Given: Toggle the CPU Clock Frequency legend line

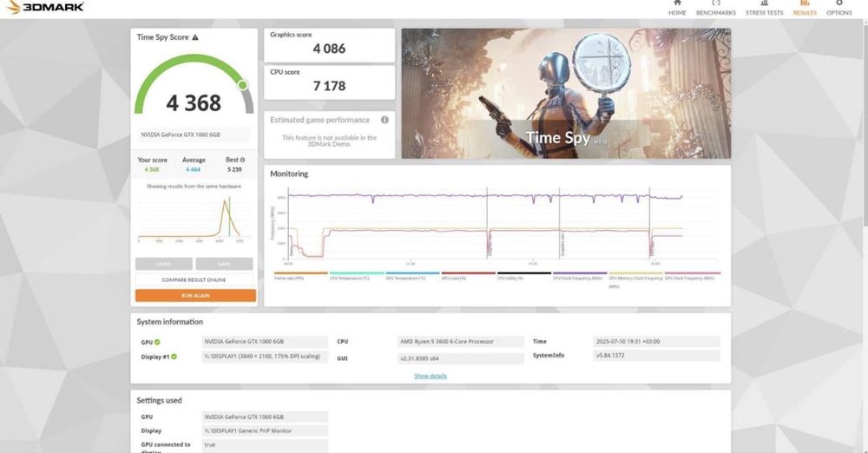Looking at the screenshot, I should (x=580, y=273).
